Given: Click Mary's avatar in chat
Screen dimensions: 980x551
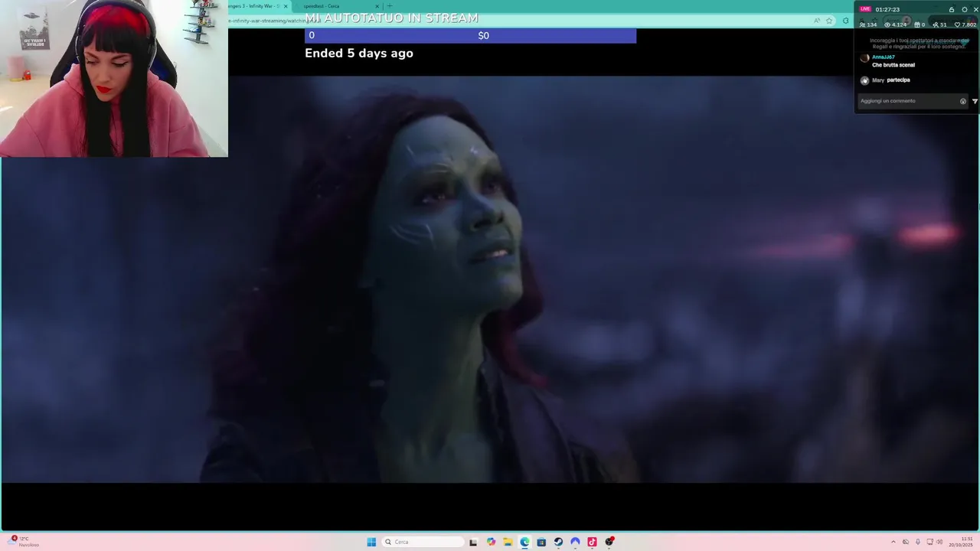Looking at the screenshot, I should [864, 80].
